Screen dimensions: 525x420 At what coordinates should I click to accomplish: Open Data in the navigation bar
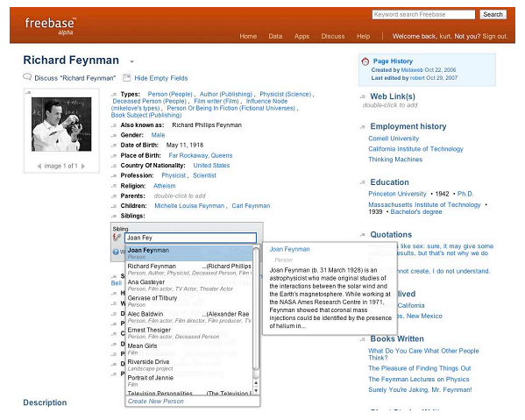(x=275, y=36)
